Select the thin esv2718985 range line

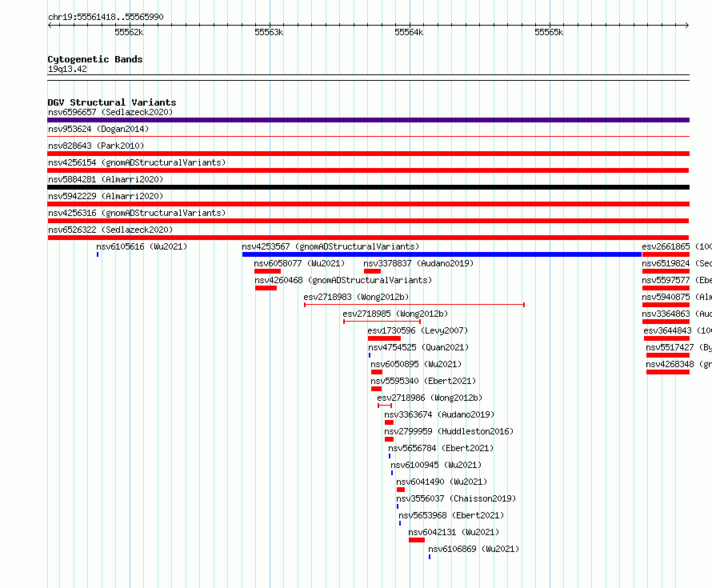point(382,322)
